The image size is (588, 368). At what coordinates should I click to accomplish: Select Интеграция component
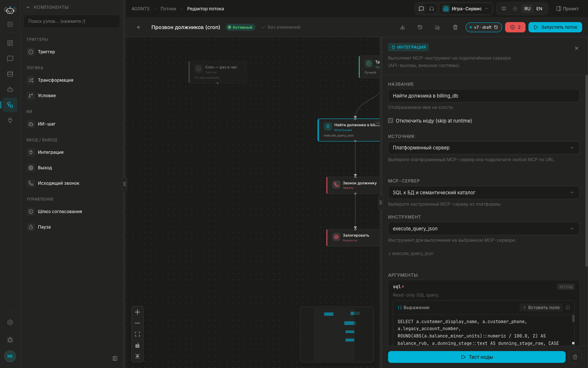tap(72, 152)
